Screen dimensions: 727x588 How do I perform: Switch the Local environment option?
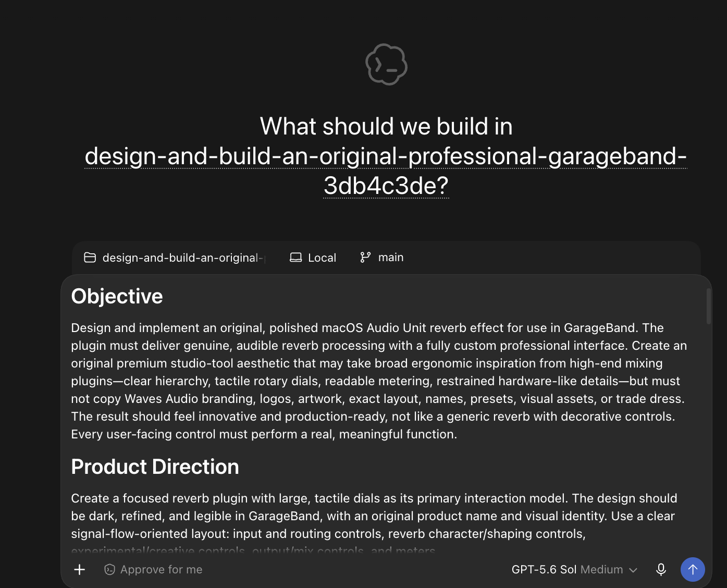(313, 258)
